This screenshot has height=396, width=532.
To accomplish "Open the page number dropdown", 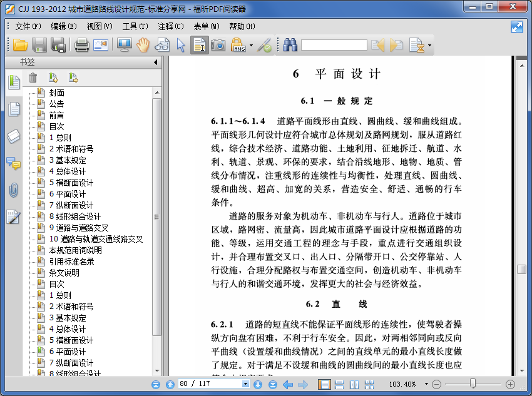I will point(245,383).
